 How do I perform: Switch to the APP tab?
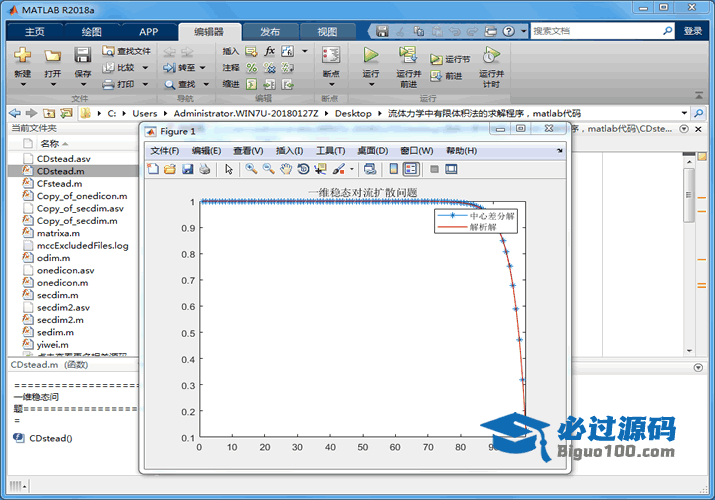149,31
